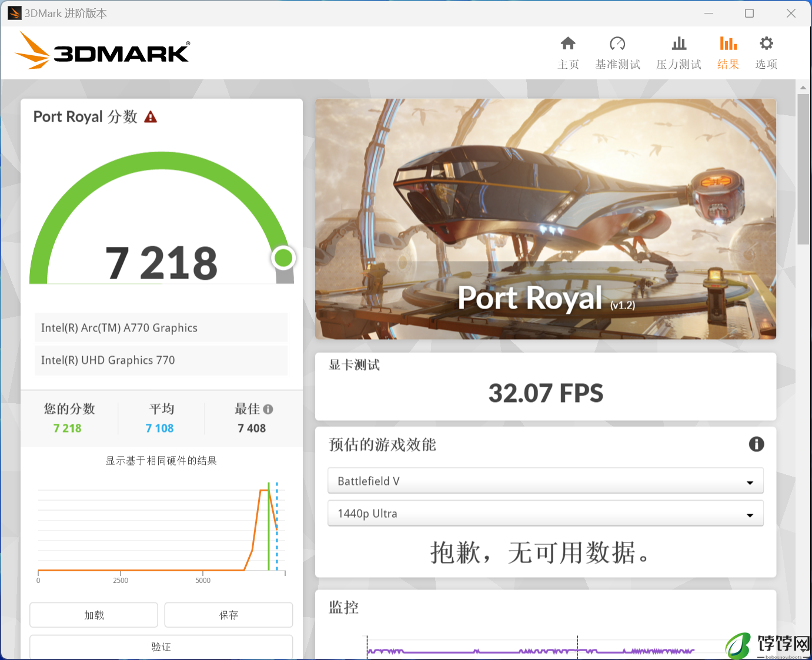This screenshot has width=812, height=660.
Task: Click the large 7 218 score
Action: 161,263
